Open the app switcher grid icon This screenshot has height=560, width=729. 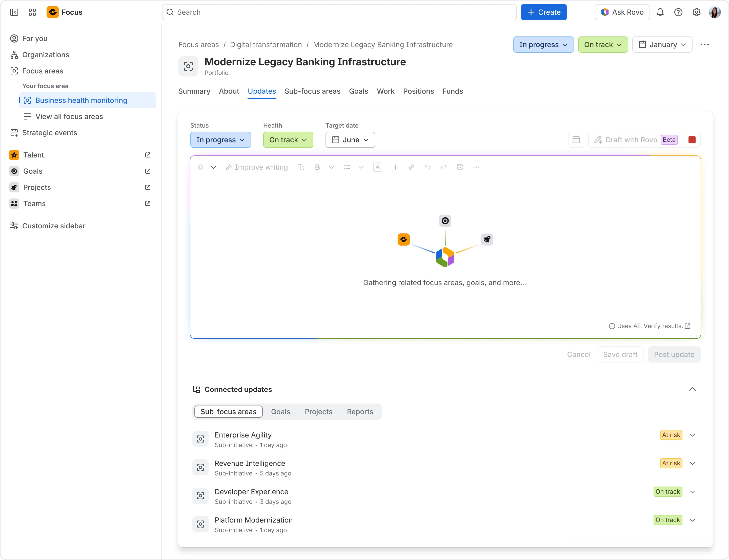[x=32, y=12]
